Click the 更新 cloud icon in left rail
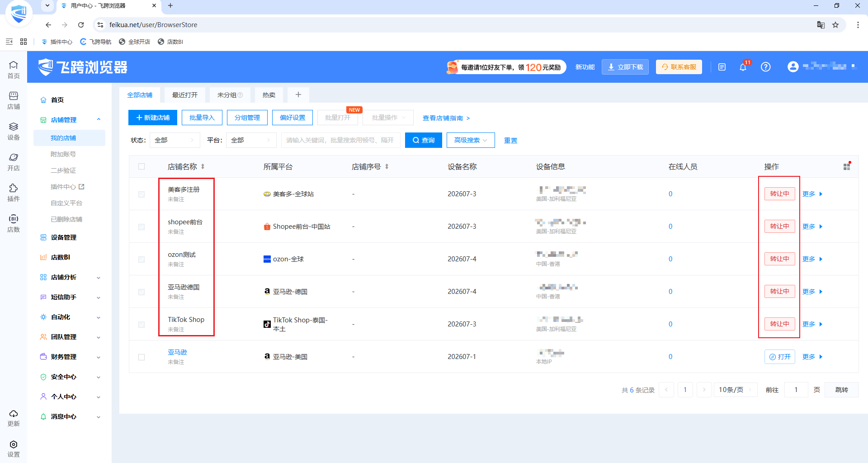 14,418
